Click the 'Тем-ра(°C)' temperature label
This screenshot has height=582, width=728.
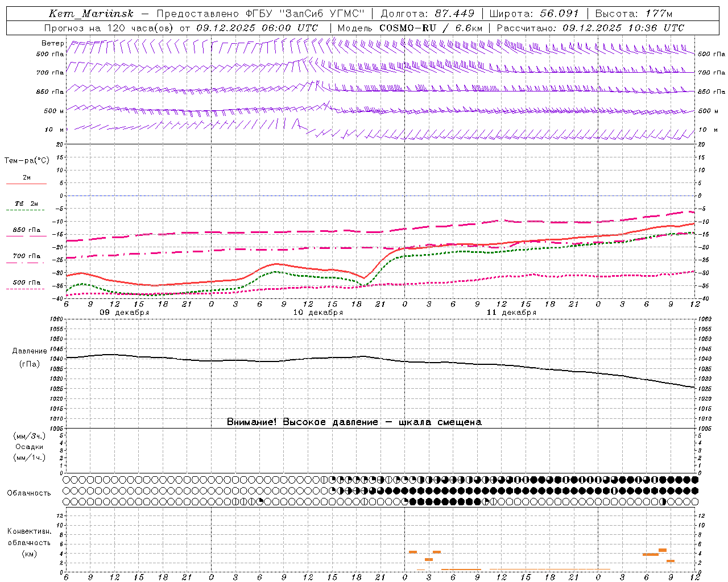click(x=27, y=161)
